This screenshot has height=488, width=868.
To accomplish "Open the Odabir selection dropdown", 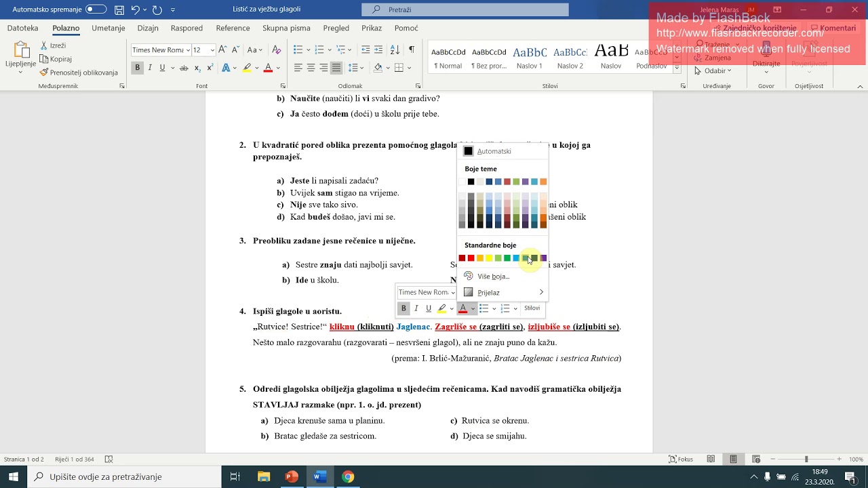I will click(717, 70).
